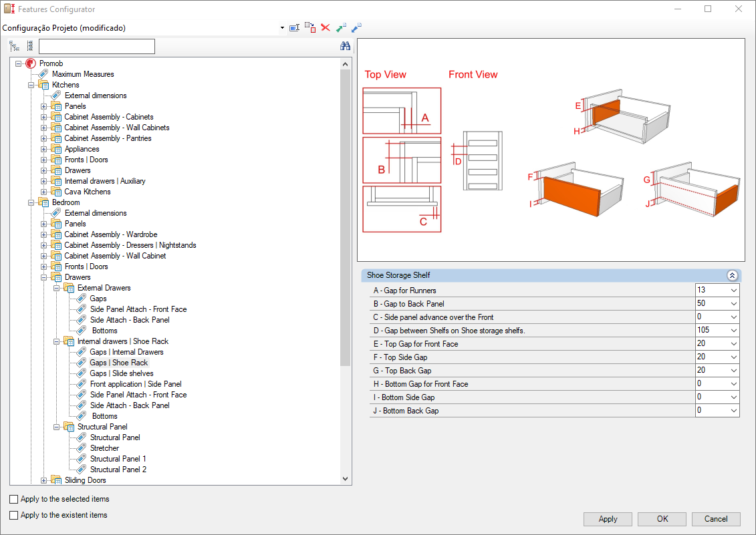The height and width of the screenshot is (535, 756).
Task: Collapse the Shoe Storage Shelf section
Action: pos(732,275)
